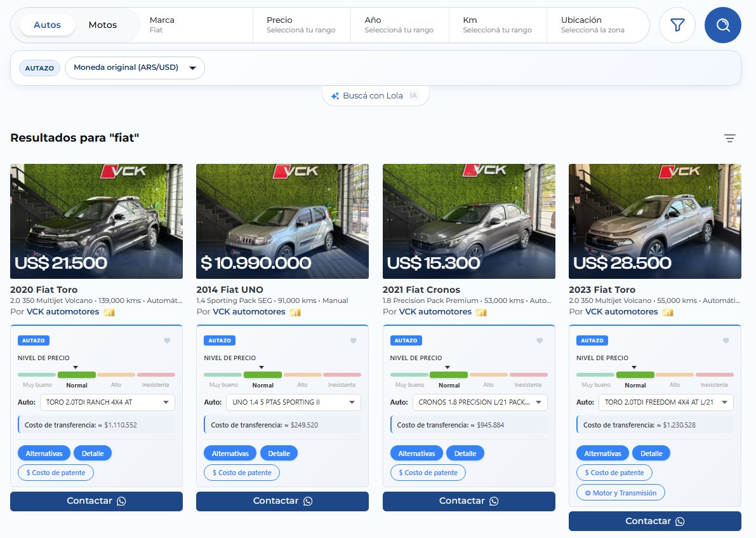Open the 2020 Fiat Toro photo
Screen dimensions: 756x538
pos(96,222)
